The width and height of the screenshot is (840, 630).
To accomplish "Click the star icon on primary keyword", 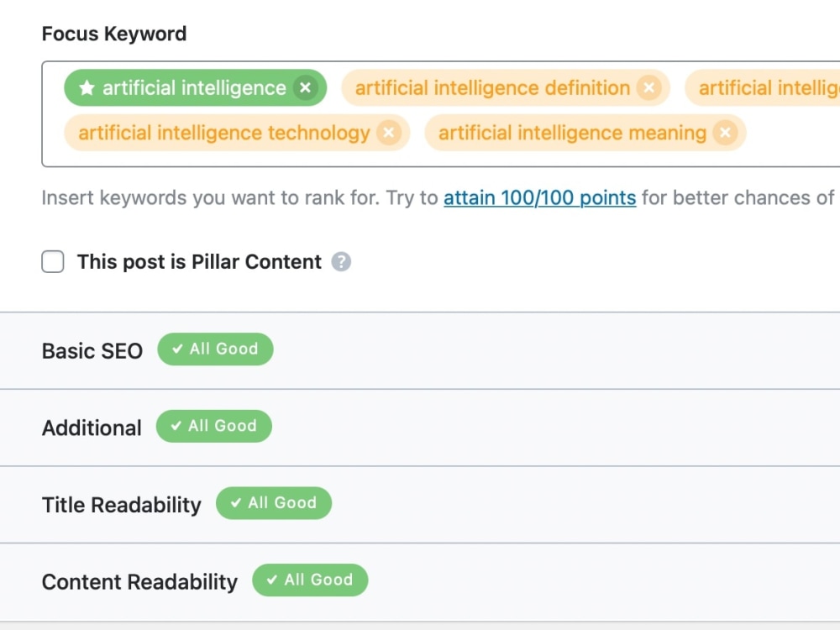I will (x=87, y=87).
